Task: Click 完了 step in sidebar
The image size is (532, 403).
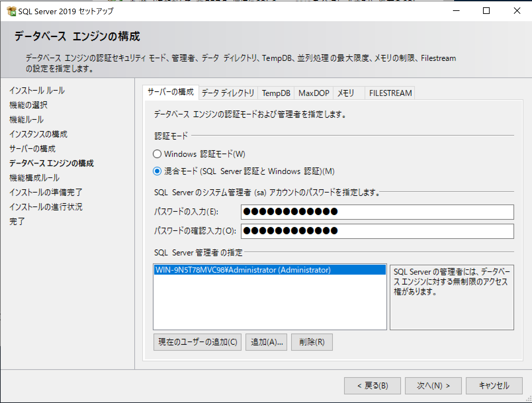Action: click(x=17, y=221)
